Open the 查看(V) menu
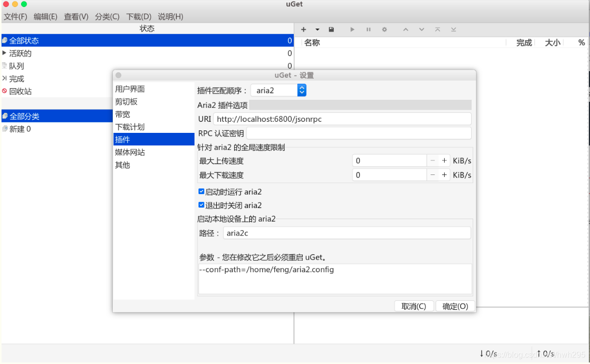 [76, 17]
